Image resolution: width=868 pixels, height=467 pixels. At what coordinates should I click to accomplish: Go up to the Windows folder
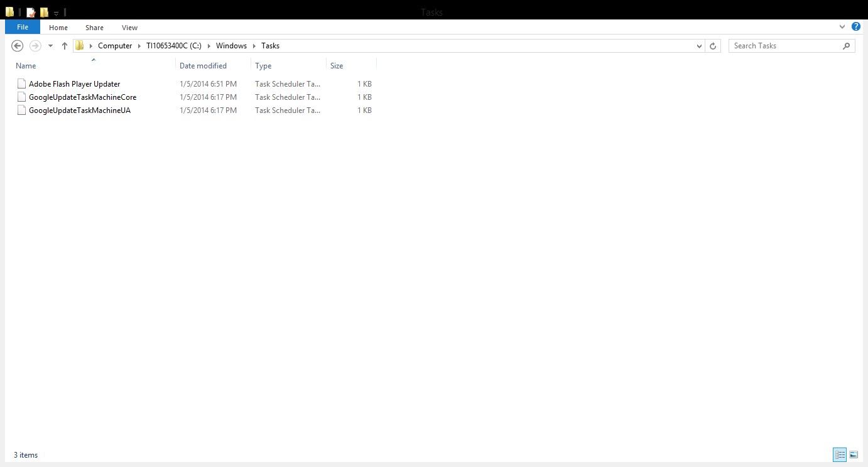[65, 46]
